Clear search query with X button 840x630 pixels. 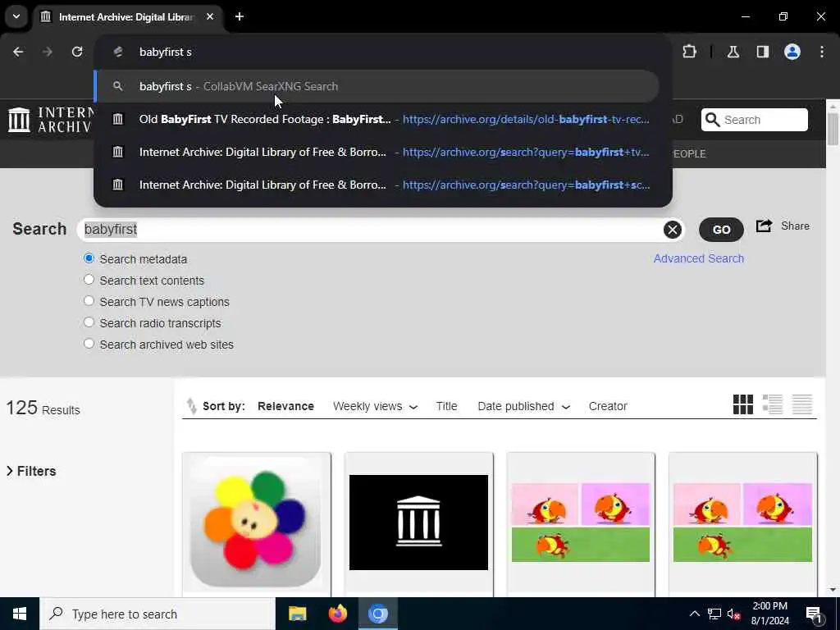point(673,230)
